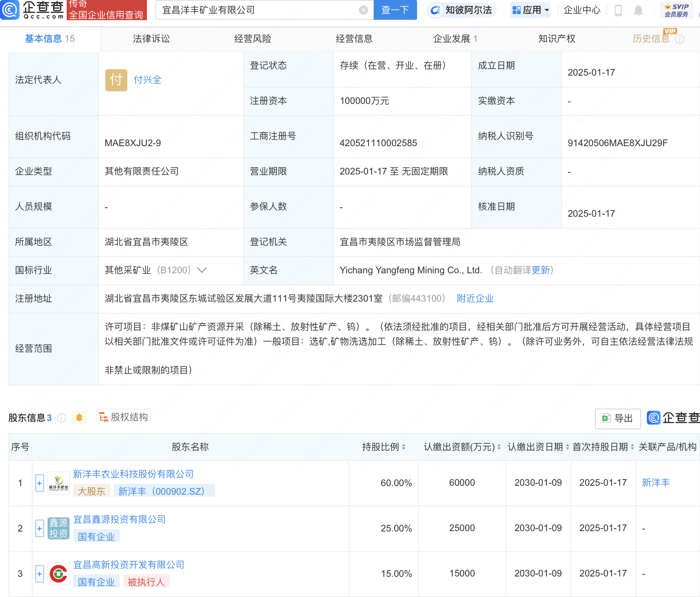Click the 付 avatar of legal representative
Screen dimensions: 700x597
point(116,80)
